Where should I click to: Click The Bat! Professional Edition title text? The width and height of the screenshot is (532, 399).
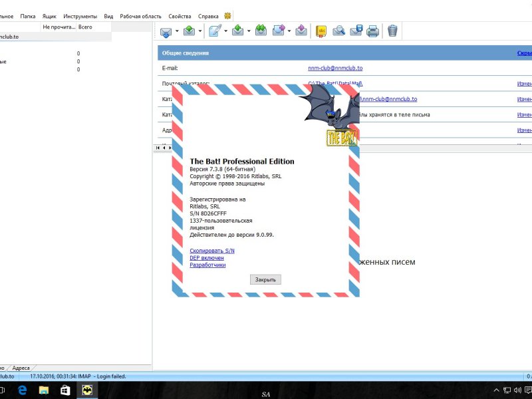coord(242,162)
